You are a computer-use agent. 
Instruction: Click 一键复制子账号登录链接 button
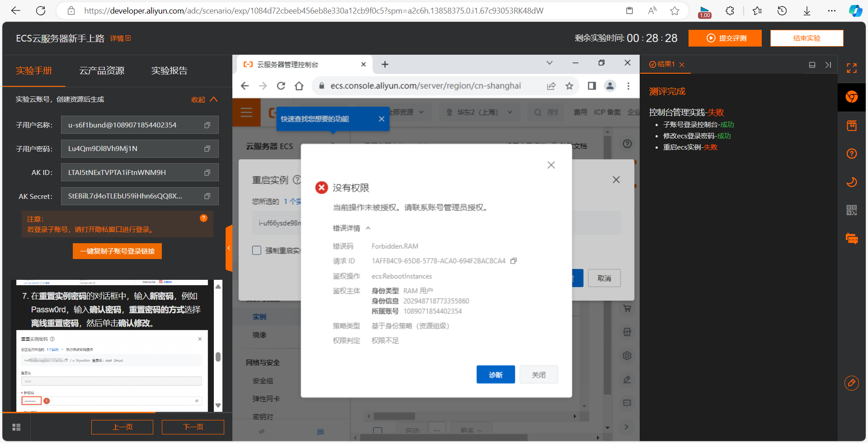117,251
